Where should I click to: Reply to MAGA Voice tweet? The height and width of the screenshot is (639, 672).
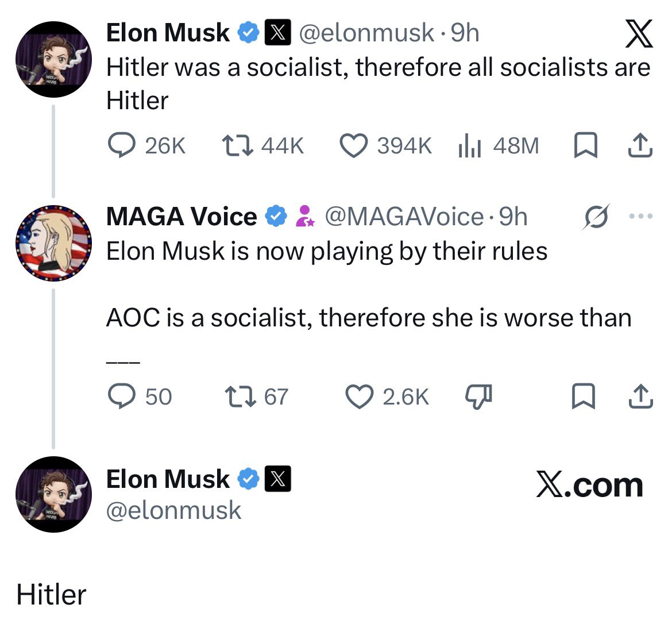[x=122, y=397]
